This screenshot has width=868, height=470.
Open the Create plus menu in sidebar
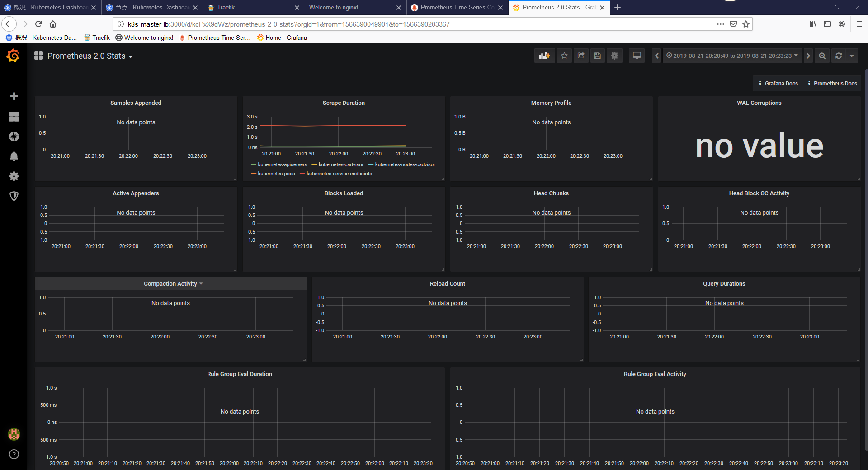pyautogui.click(x=14, y=96)
